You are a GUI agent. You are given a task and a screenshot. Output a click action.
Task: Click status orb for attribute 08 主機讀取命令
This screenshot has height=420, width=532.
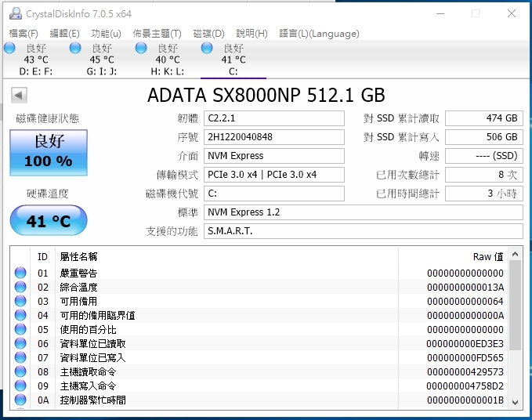[20, 371]
